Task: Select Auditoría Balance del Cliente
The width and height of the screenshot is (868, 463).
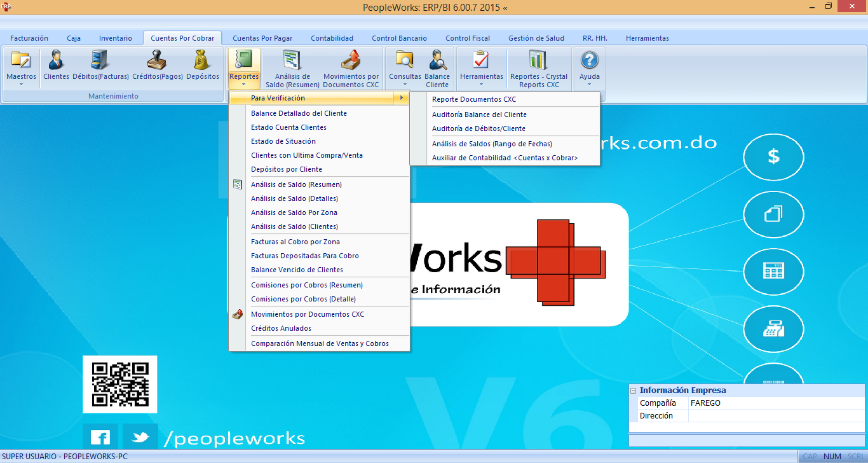Action: 479,114
